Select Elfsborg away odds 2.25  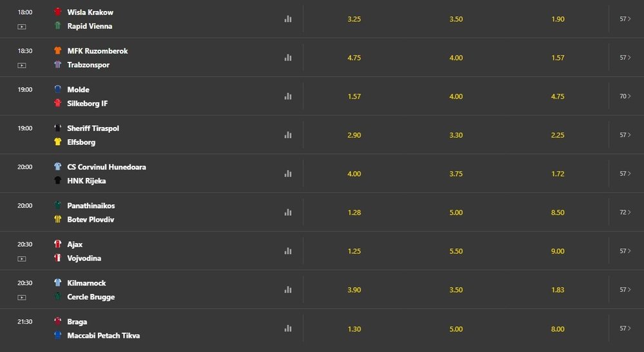pos(558,135)
